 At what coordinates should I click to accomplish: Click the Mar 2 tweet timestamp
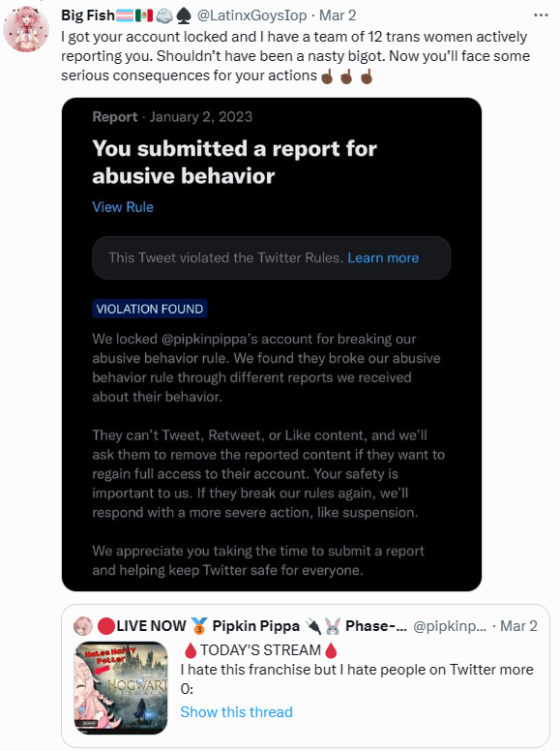pyautogui.click(x=338, y=15)
